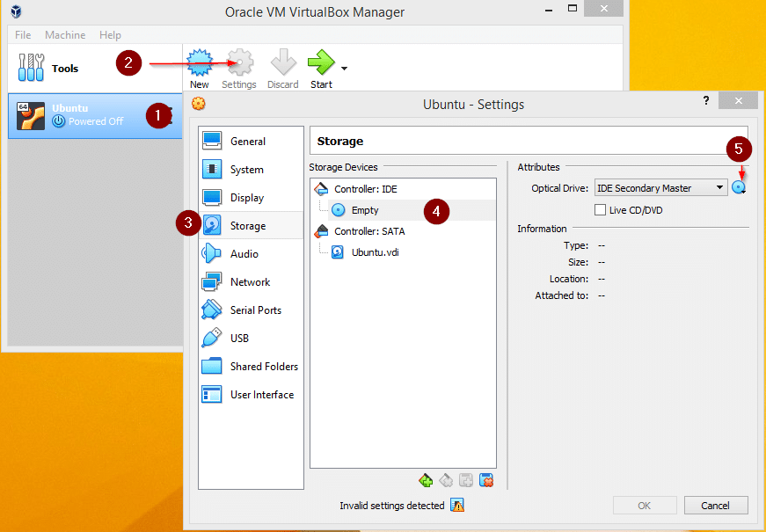Open the Optical Drive dropdown
The image size is (766, 532).
(x=660, y=188)
